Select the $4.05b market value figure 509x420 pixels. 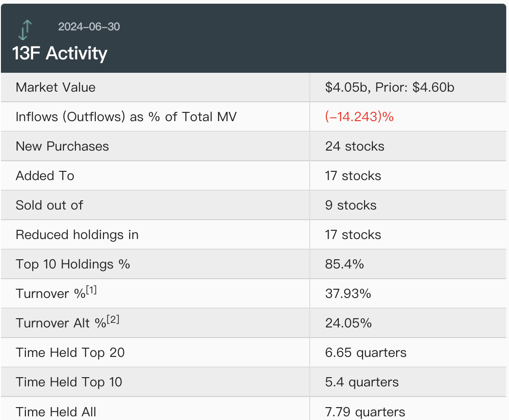pyautogui.click(x=347, y=87)
